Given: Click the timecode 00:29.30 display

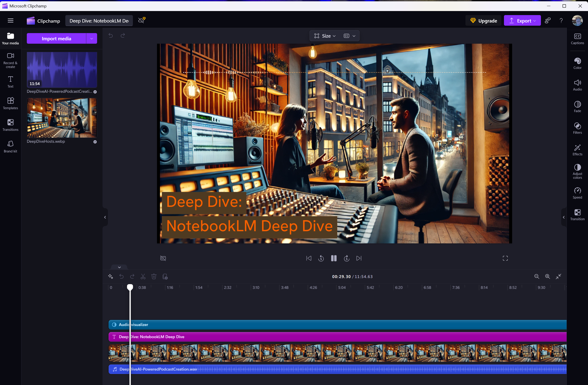Looking at the screenshot, I should [341, 276].
